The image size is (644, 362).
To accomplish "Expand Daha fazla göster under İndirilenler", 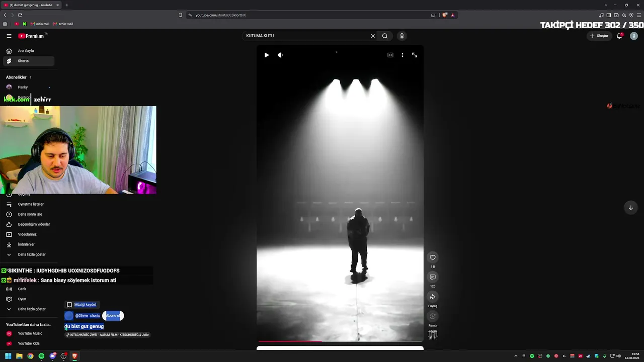I will point(28,254).
